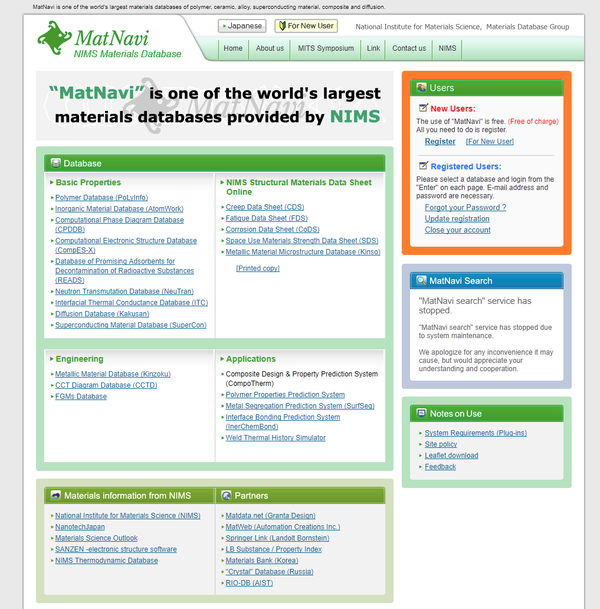Open Springer Link (Landolt Bornstein) link
Screen dimensions: 600x609
[277, 538]
